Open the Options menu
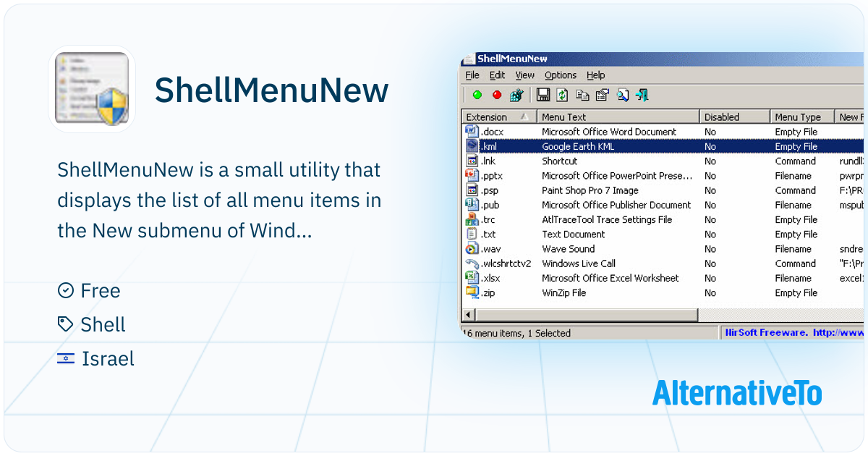 pos(561,75)
